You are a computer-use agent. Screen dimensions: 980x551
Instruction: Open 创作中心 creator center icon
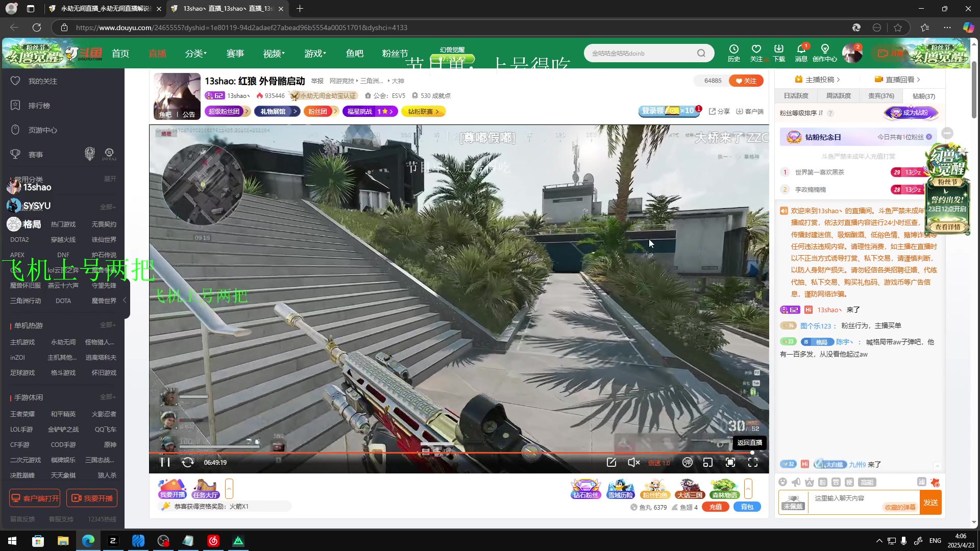(825, 53)
